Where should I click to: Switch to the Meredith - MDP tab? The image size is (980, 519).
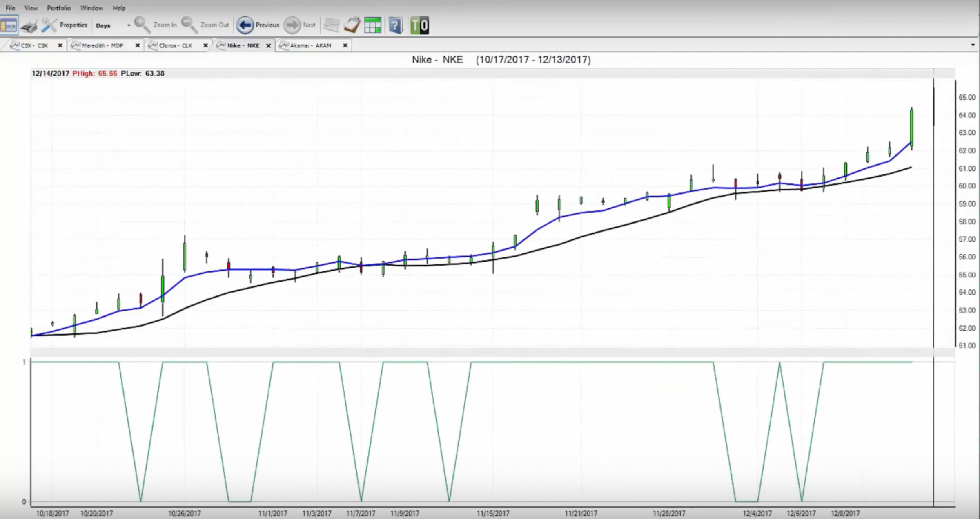(x=102, y=45)
